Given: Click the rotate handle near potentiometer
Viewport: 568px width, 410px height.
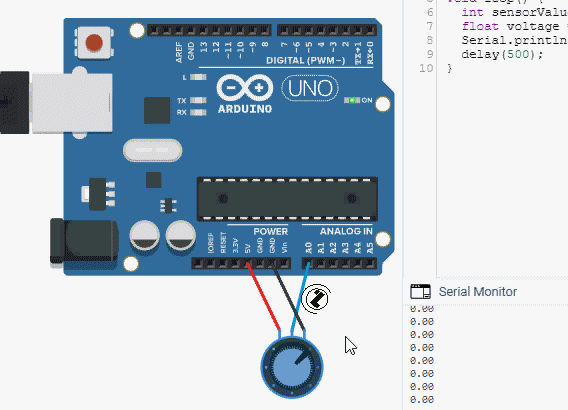Looking at the screenshot, I should pos(316,299).
